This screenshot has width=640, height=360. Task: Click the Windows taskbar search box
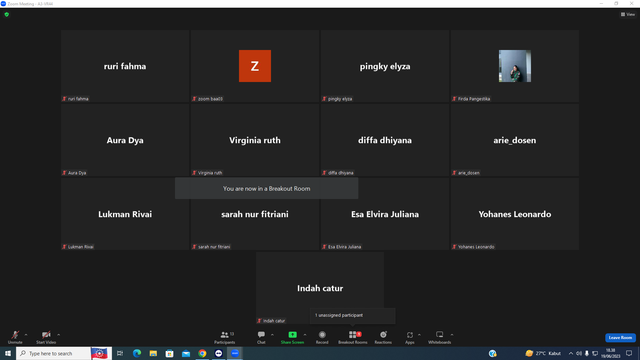(53, 353)
